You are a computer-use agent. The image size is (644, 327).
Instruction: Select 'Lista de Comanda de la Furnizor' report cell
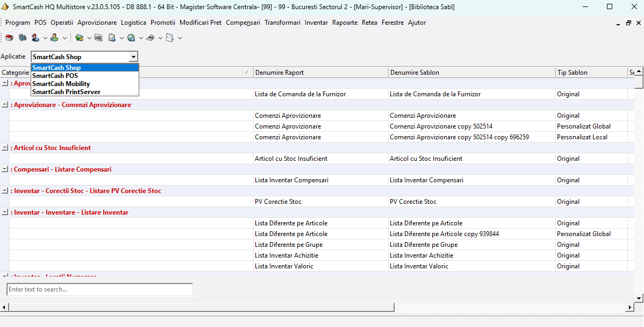tap(321, 94)
